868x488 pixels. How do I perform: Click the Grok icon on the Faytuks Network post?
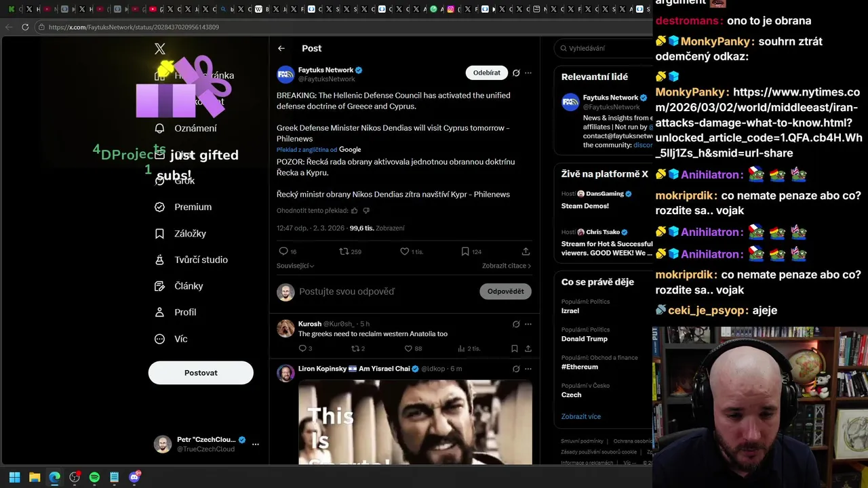(516, 73)
